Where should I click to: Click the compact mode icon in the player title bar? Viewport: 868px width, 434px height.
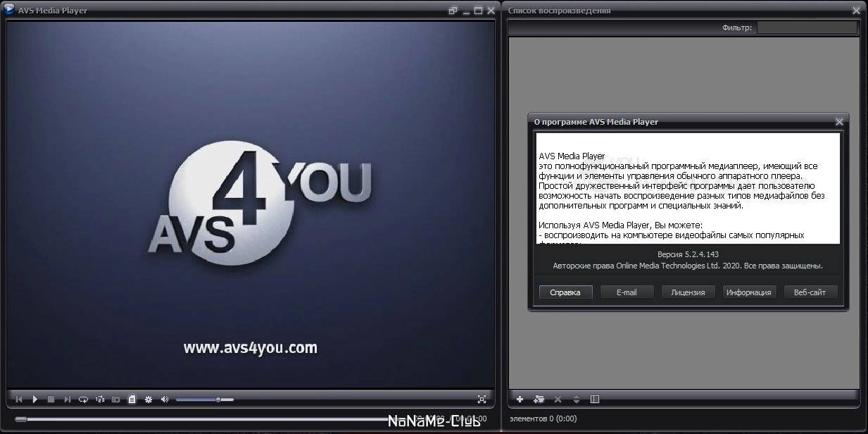[453, 11]
